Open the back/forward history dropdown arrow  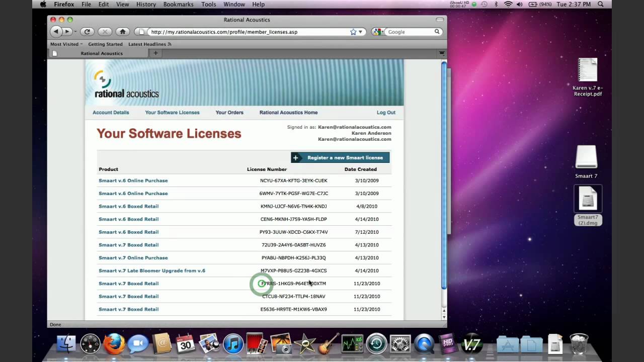pos(75,32)
